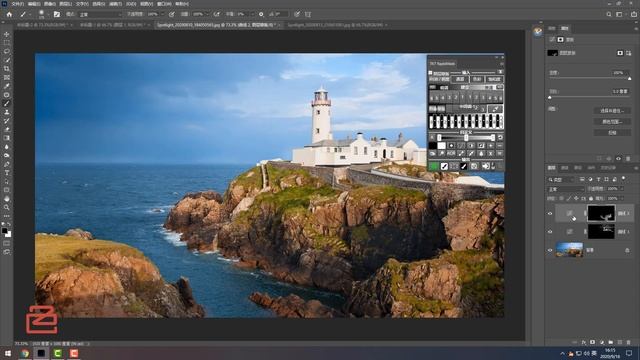Select the Zoom tool
The width and height of the screenshot is (640, 360).
click(7, 207)
